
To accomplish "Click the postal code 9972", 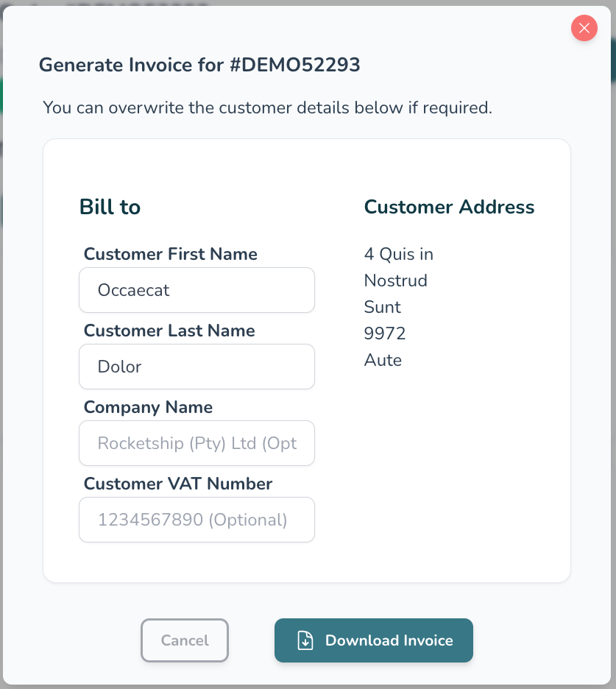I will (385, 333).
